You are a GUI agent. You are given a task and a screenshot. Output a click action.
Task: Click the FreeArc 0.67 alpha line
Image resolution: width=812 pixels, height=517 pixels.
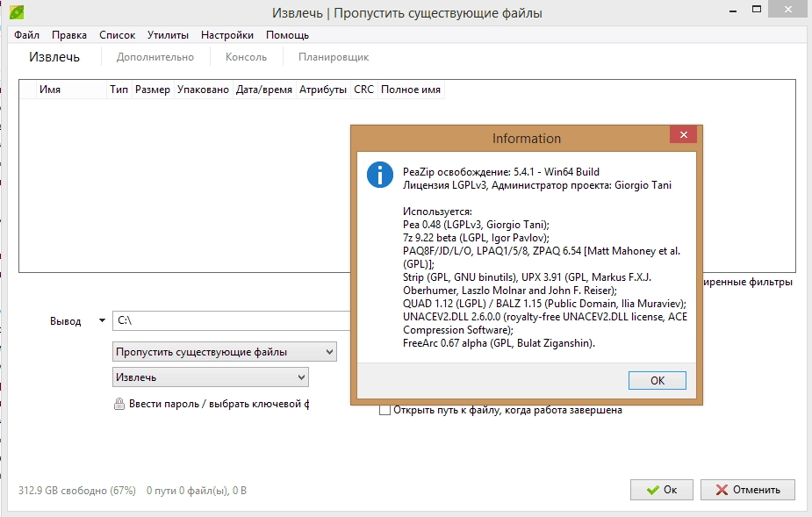[x=499, y=343]
